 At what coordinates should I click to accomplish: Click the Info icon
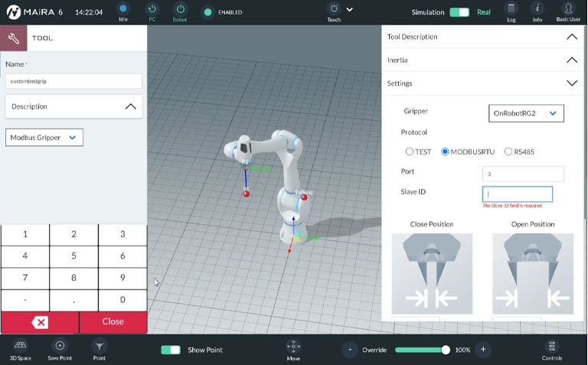537,9
